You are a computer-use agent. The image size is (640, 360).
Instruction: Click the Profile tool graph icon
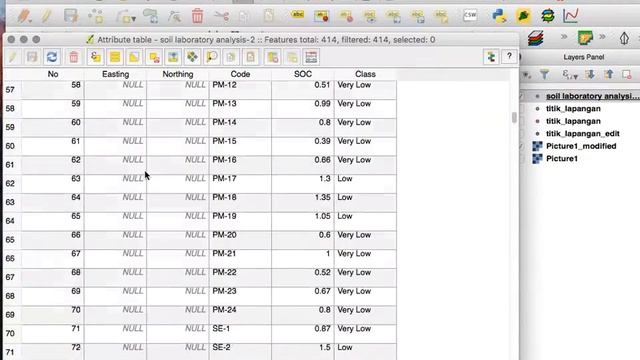[571, 16]
